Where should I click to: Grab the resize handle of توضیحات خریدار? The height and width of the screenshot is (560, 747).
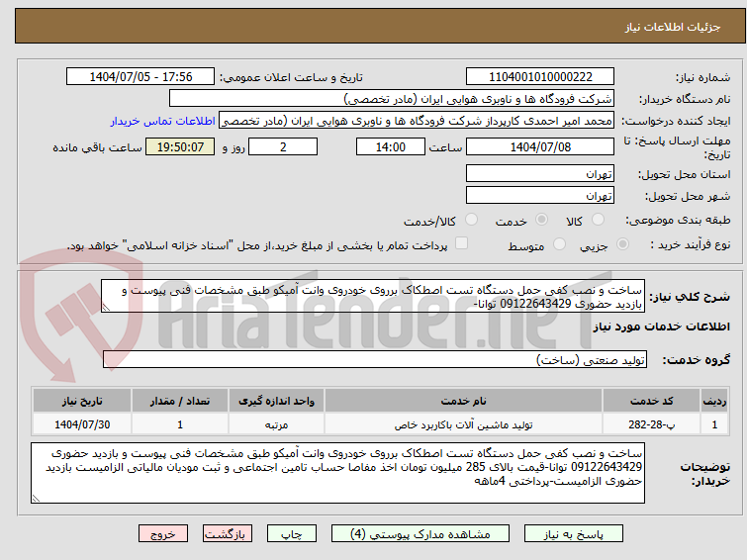[x=36, y=498]
